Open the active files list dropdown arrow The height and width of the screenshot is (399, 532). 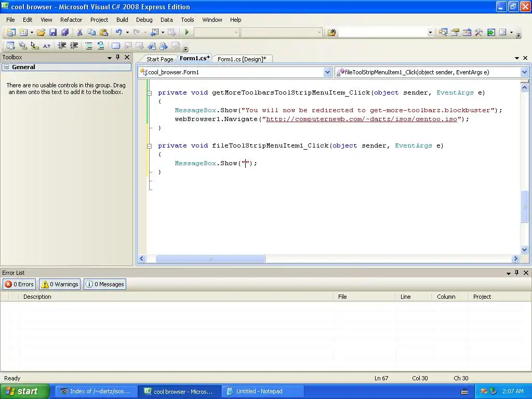click(x=517, y=58)
